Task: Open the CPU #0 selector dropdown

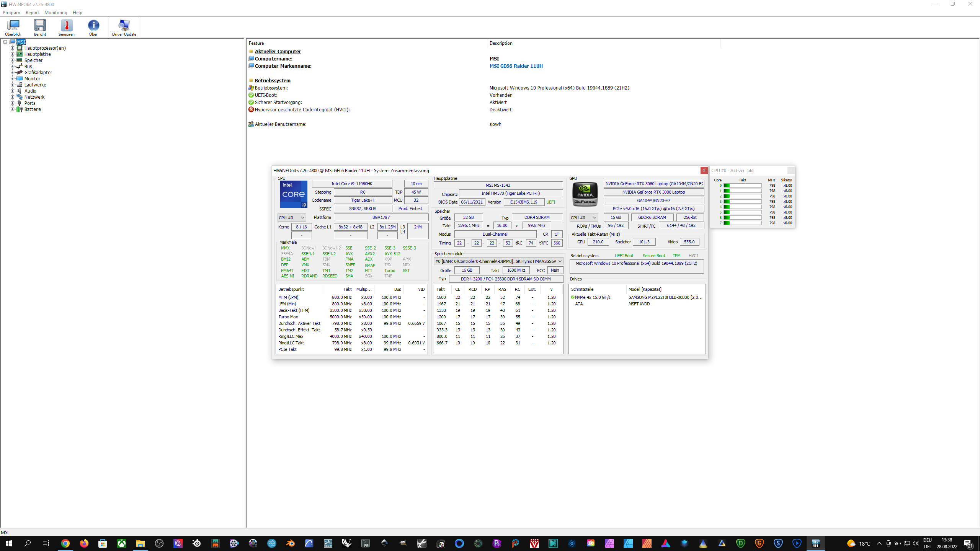Action: coord(292,218)
